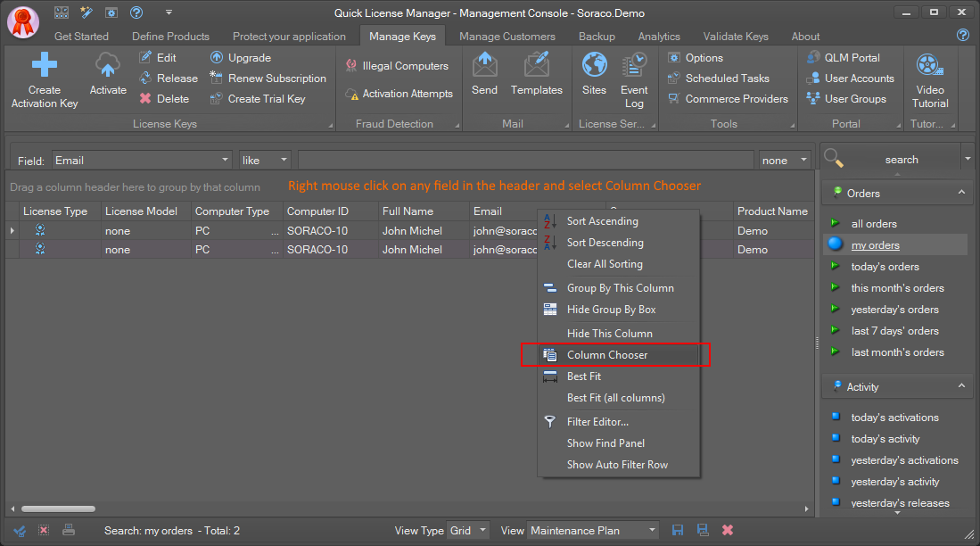Click the Upgrade item
This screenshot has height=546, width=980.
pos(241,57)
